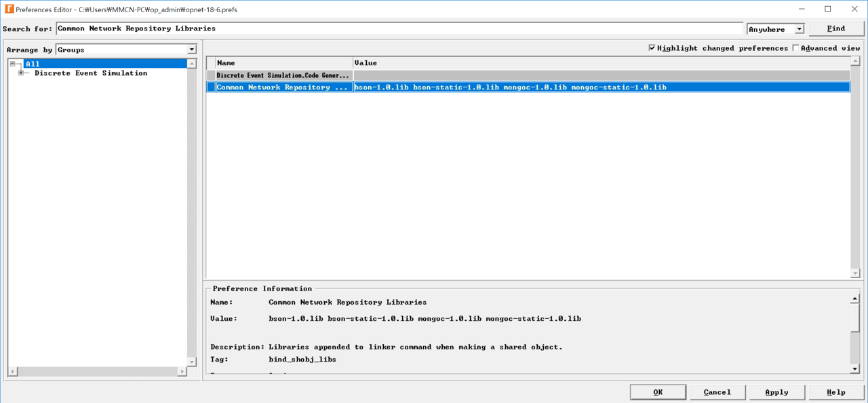Image resolution: width=868 pixels, height=403 pixels.
Task: Click the Find button
Action: point(836,28)
